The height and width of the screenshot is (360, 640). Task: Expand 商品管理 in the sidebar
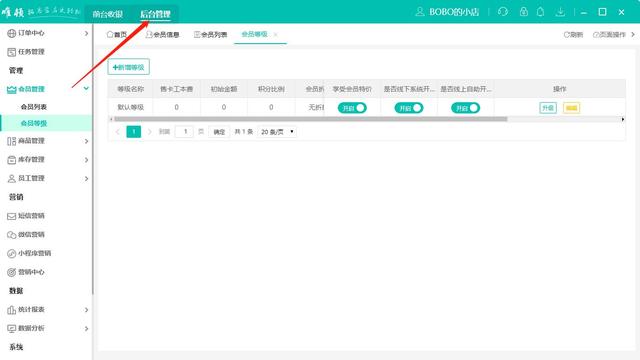(47, 141)
